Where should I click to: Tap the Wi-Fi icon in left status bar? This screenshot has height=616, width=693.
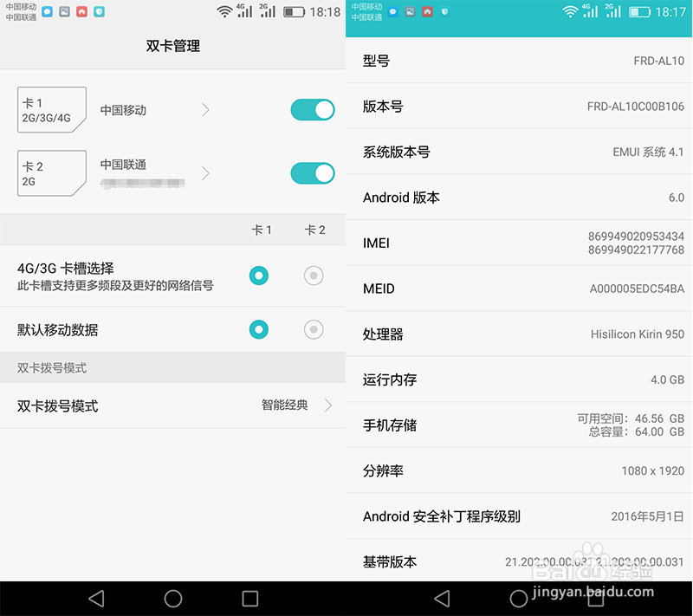224,12
